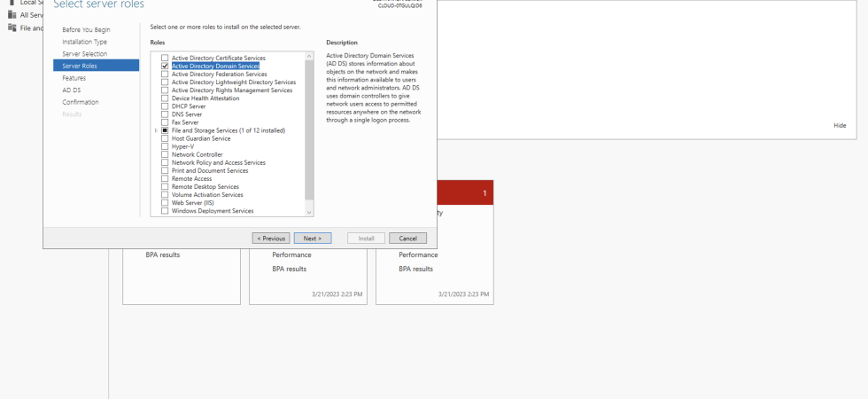Go to the Confirmation step

(x=81, y=102)
